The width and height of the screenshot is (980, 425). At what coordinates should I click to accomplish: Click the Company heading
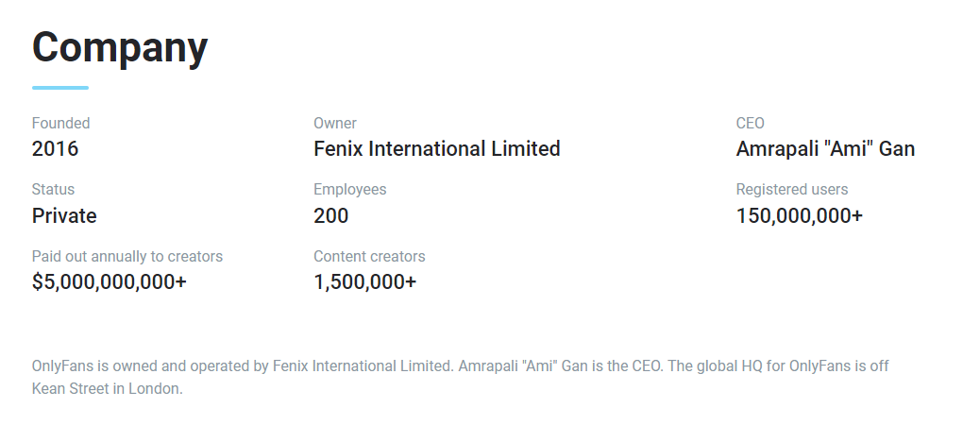point(120,47)
